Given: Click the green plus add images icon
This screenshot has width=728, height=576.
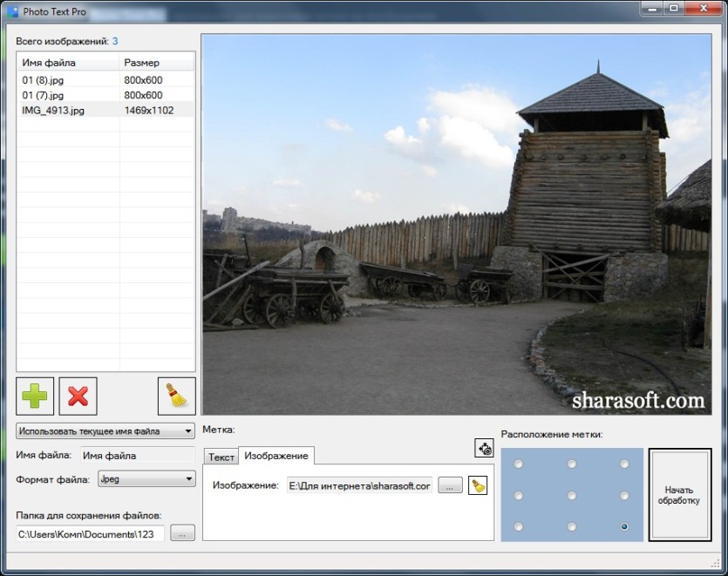Looking at the screenshot, I should pos(35,396).
